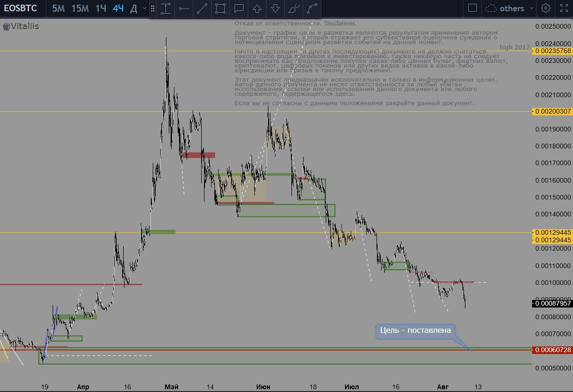Click the 'Авг' date axis label

[x=443, y=387]
